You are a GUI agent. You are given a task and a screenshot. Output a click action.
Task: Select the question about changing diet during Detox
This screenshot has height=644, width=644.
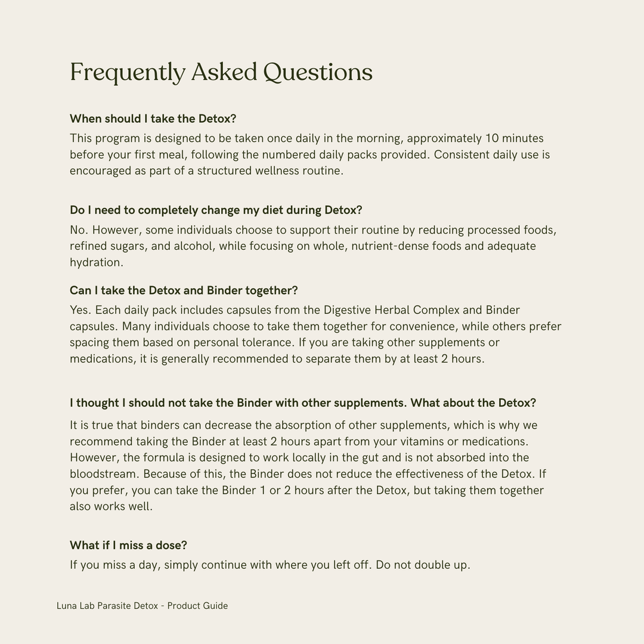tap(216, 210)
